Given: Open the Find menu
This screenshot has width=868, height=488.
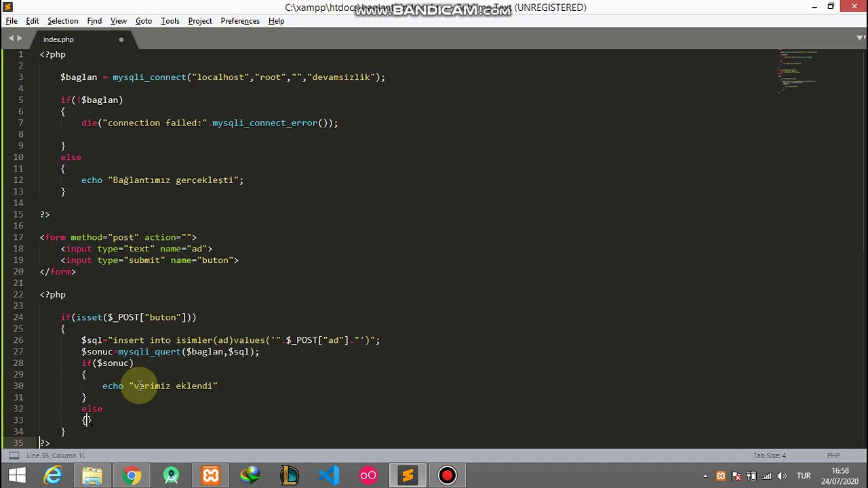Looking at the screenshot, I should [94, 21].
